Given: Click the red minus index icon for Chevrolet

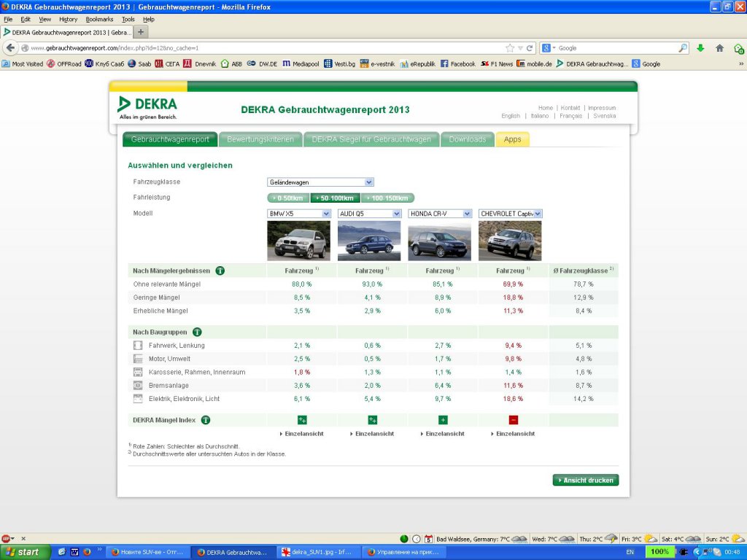Looking at the screenshot, I should (513, 420).
